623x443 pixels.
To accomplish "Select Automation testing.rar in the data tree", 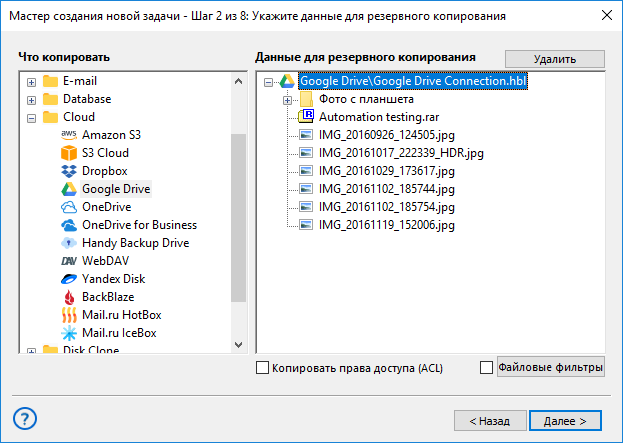I will click(x=379, y=117).
